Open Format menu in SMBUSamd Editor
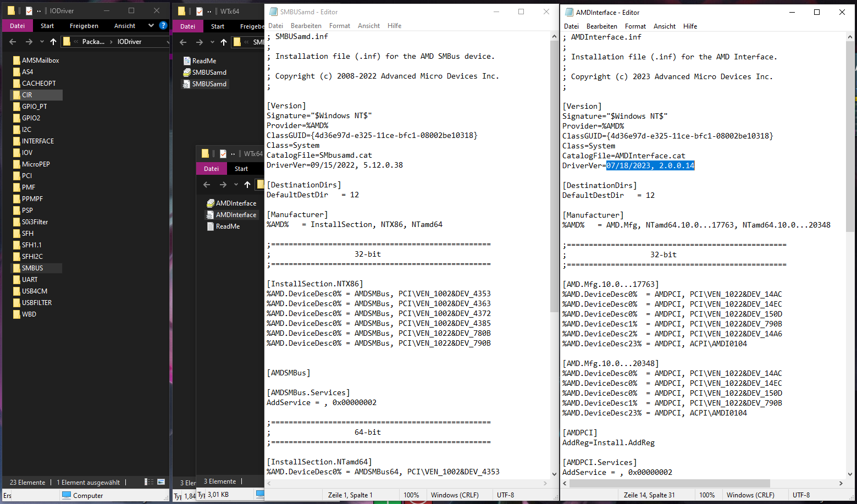The width and height of the screenshot is (857, 504). [340, 26]
